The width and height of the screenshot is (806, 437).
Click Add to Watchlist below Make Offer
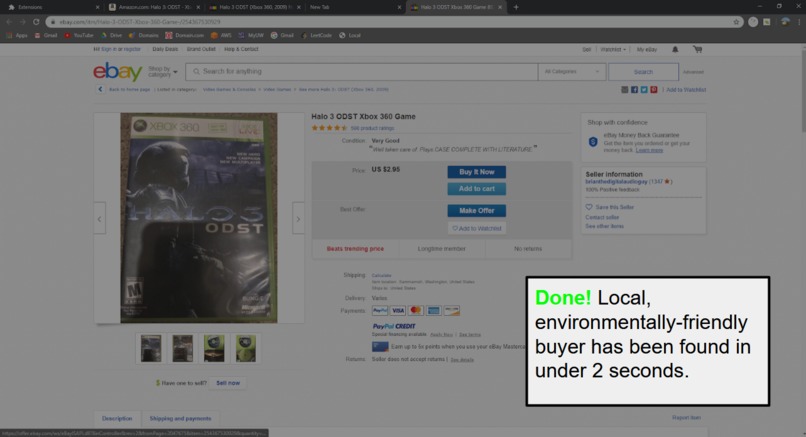(477, 228)
